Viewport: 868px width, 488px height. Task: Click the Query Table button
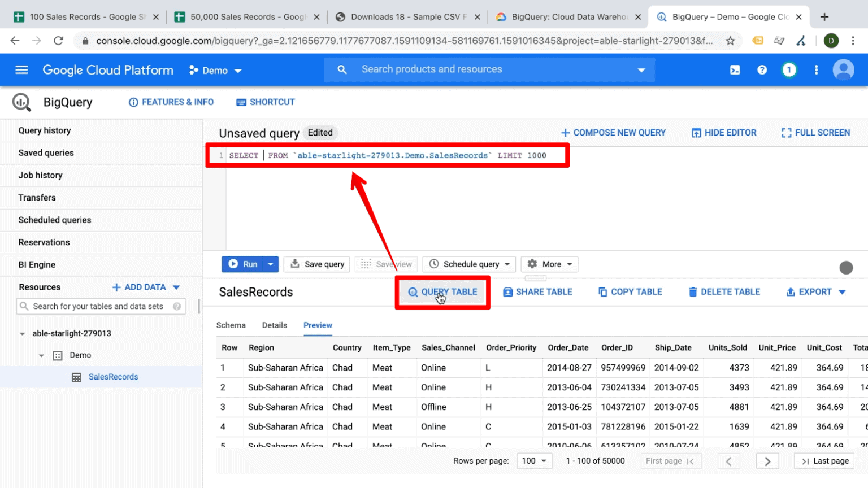442,292
